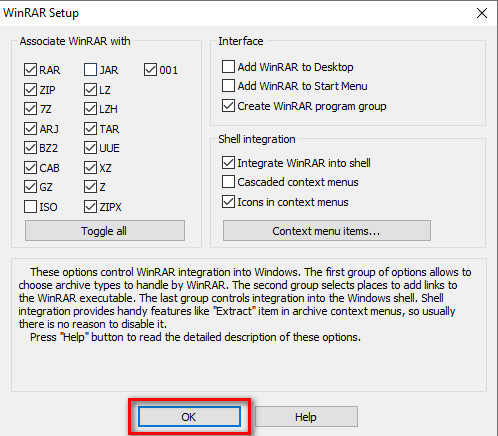The image size is (498, 436).
Task: Open the Help button
Action: tap(306, 416)
